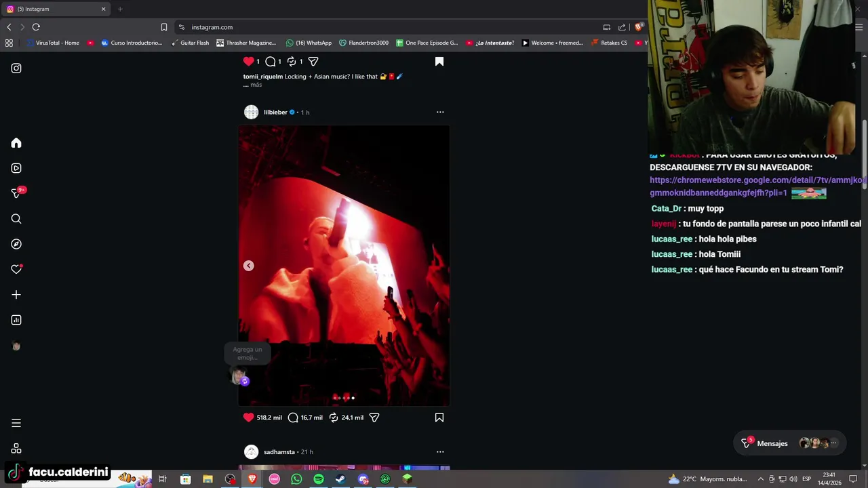Open WhatsApp from the taskbar
Image resolution: width=868 pixels, height=488 pixels.
tap(296, 479)
